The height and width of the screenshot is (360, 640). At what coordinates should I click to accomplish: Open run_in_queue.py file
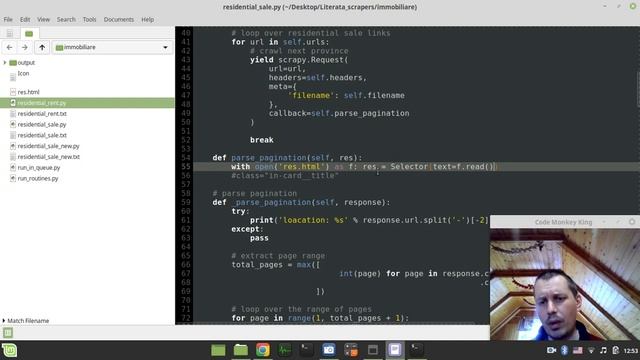click(39, 168)
